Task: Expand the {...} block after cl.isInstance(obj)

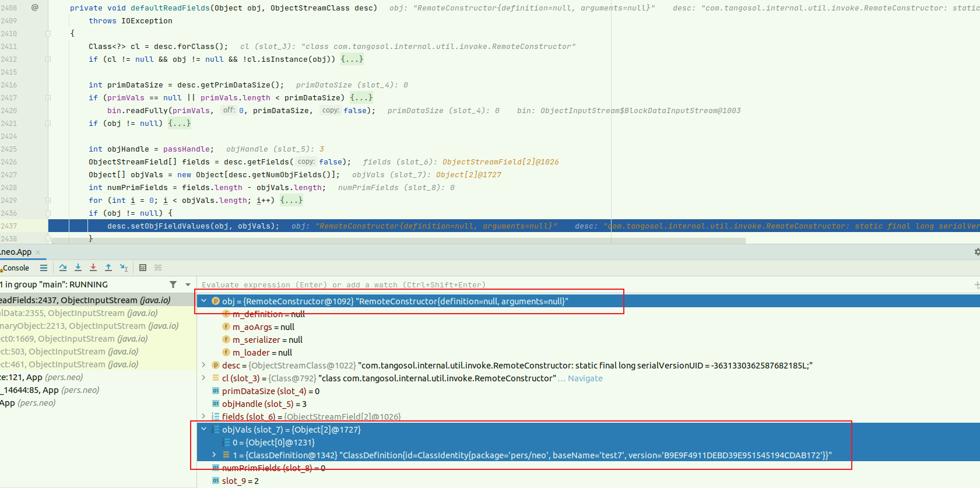Action: click(352, 59)
